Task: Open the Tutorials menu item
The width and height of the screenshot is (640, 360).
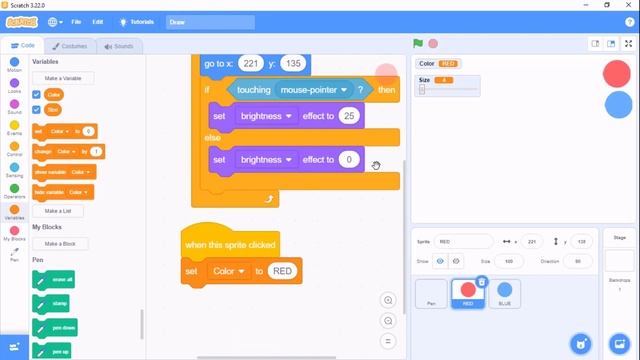Action: coord(137,22)
